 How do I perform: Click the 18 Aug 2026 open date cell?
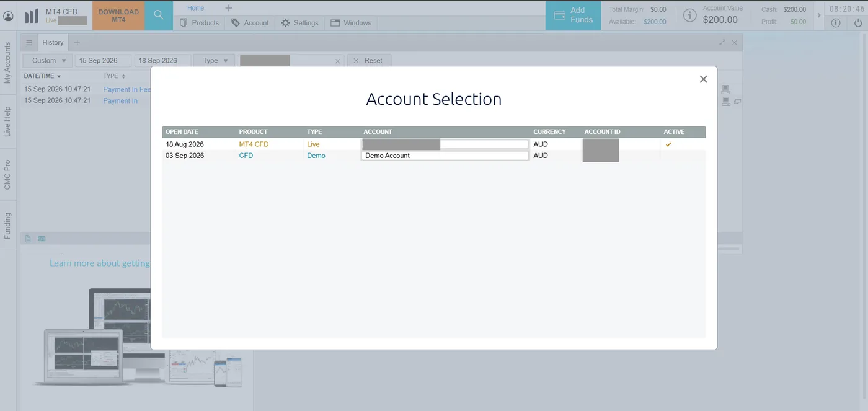(x=184, y=144)
